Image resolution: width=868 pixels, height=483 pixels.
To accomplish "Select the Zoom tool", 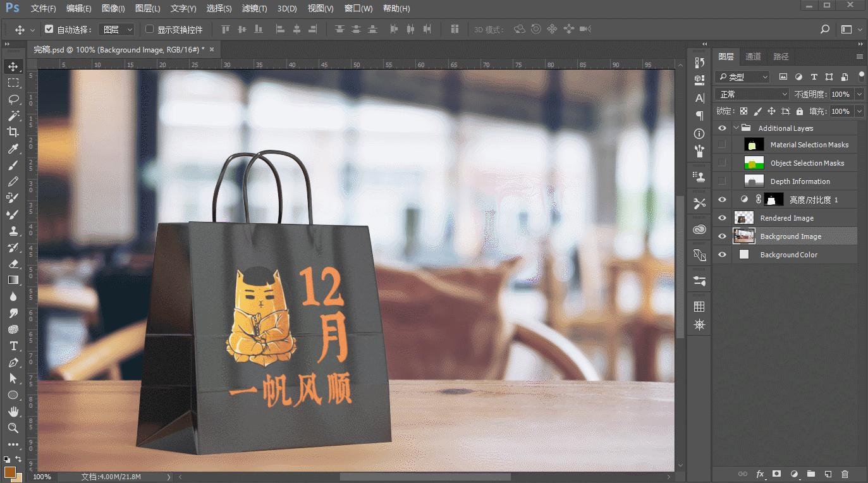I will click(x=14, y=428).
